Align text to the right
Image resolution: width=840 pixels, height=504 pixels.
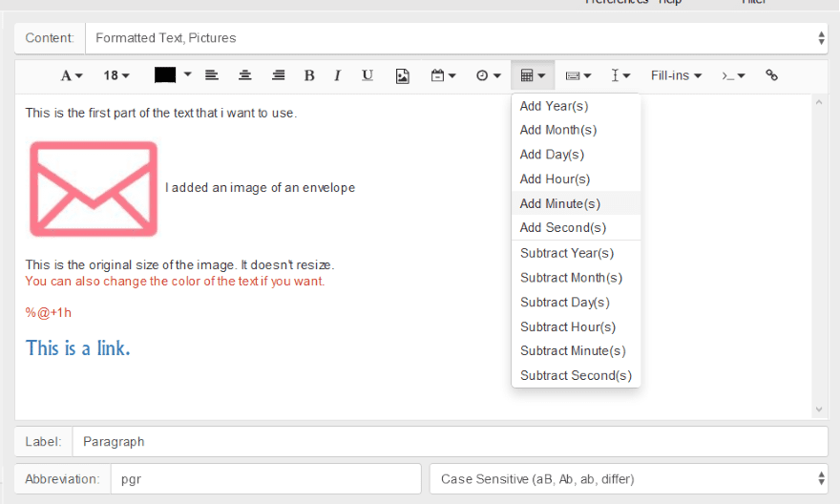[x=278, y=75]
